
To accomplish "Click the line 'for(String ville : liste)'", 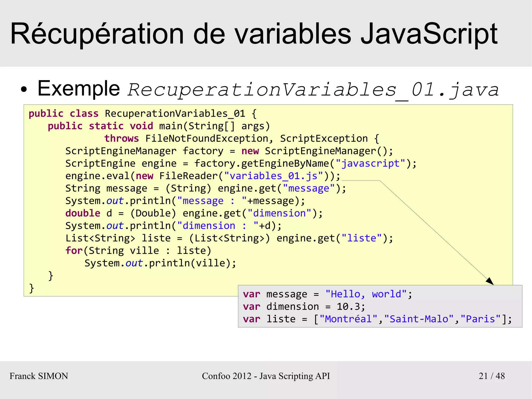I will point(138,251).
